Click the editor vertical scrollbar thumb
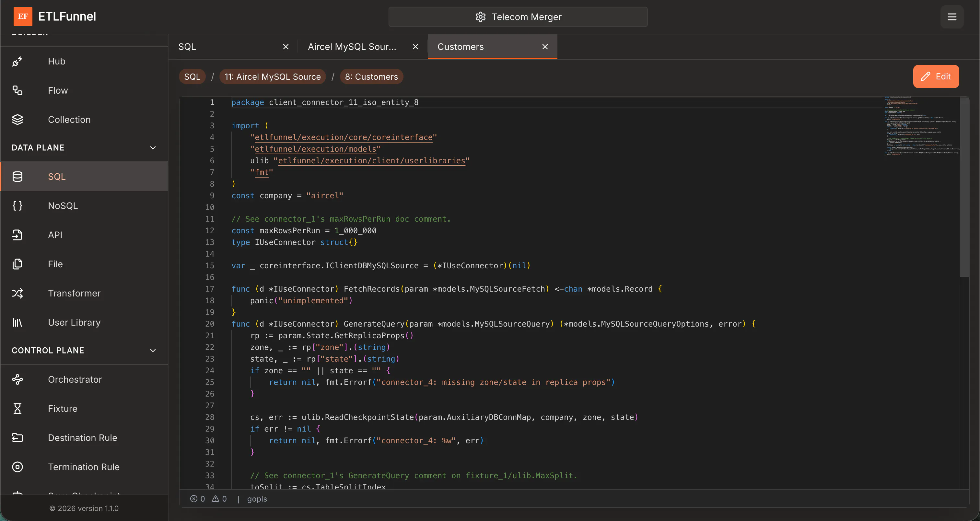Viewport: 980px width, 521px height. [964, 187]
